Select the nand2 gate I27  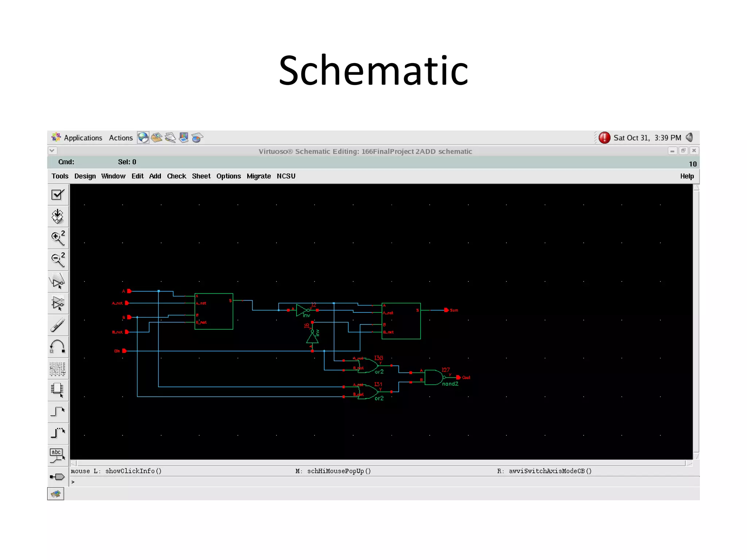pyautogui.click(x=434, y=377)
